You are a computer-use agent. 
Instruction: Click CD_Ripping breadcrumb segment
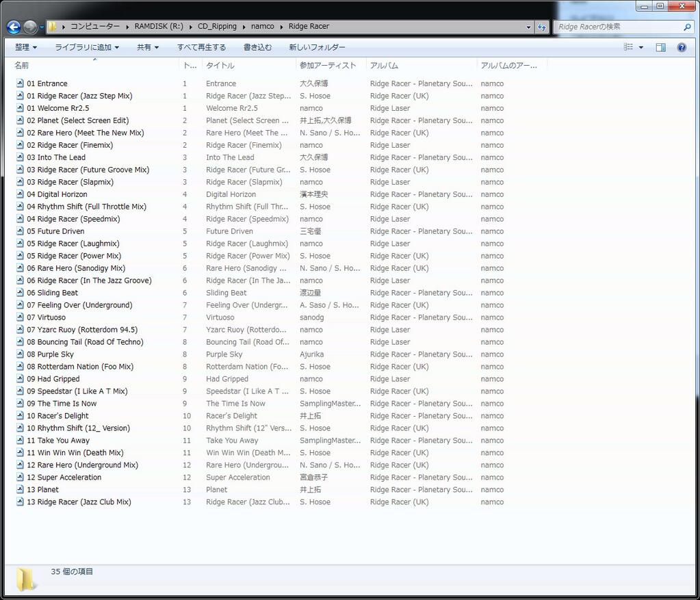(x=217, y=26)
